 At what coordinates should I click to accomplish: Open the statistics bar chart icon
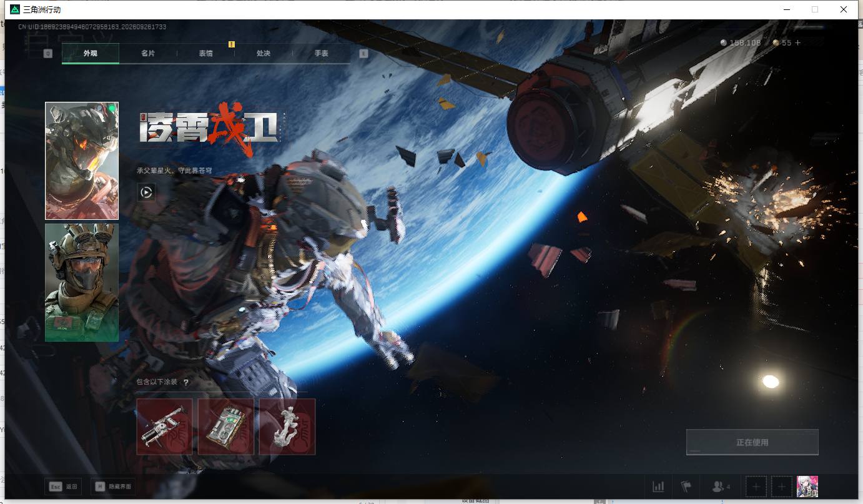[x=658, y=487]
